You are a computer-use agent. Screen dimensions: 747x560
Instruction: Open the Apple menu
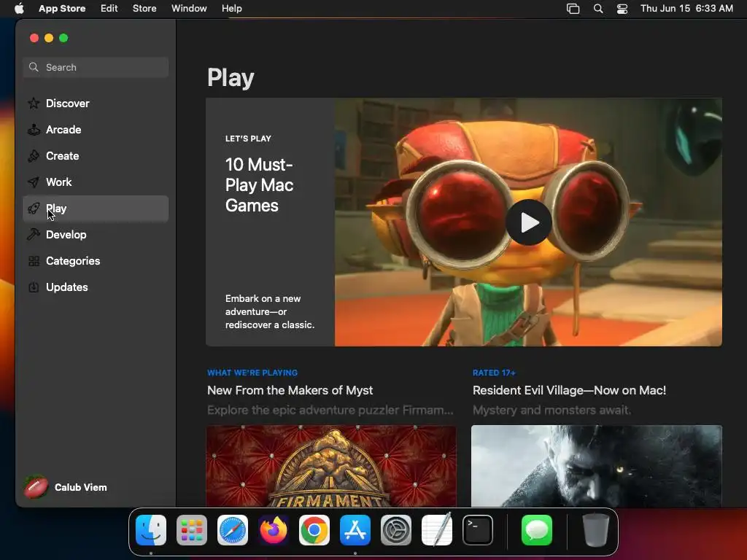[19, 9]
